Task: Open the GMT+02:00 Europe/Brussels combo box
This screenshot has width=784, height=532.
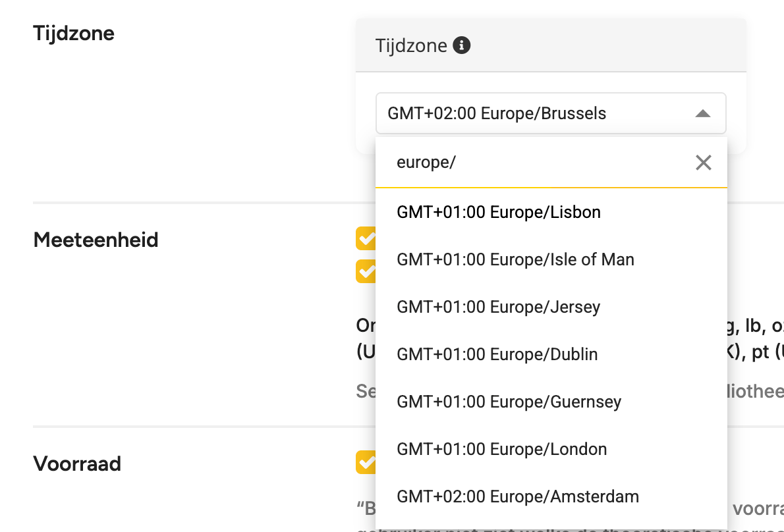Action: point(551,113)
